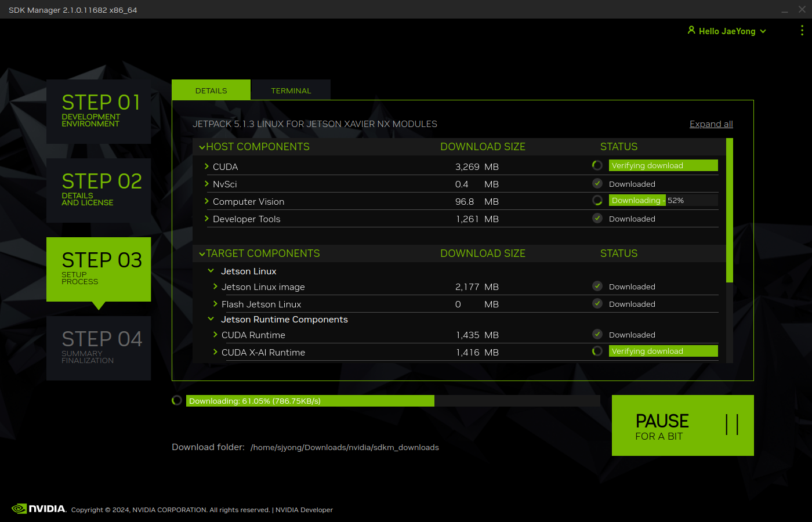Click the Expand all link
812x522 pixels.
coord(711,124)
